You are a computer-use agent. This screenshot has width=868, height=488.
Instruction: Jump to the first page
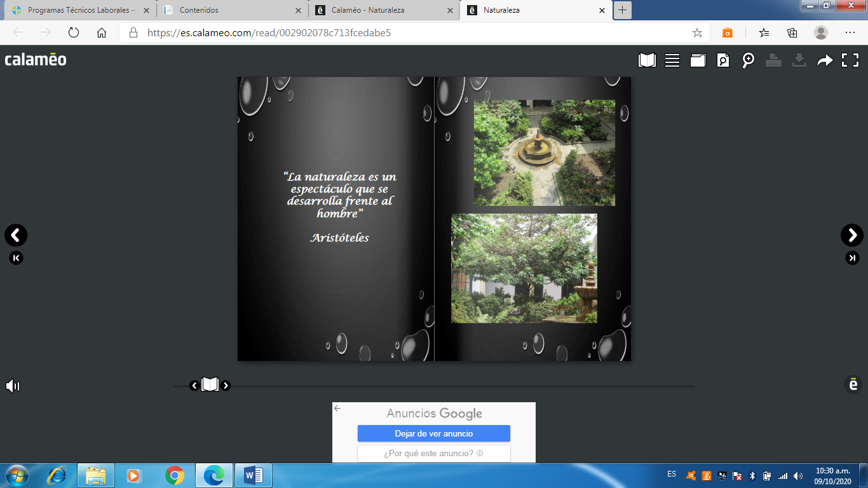pyautogui.click(x=16, y=258)
